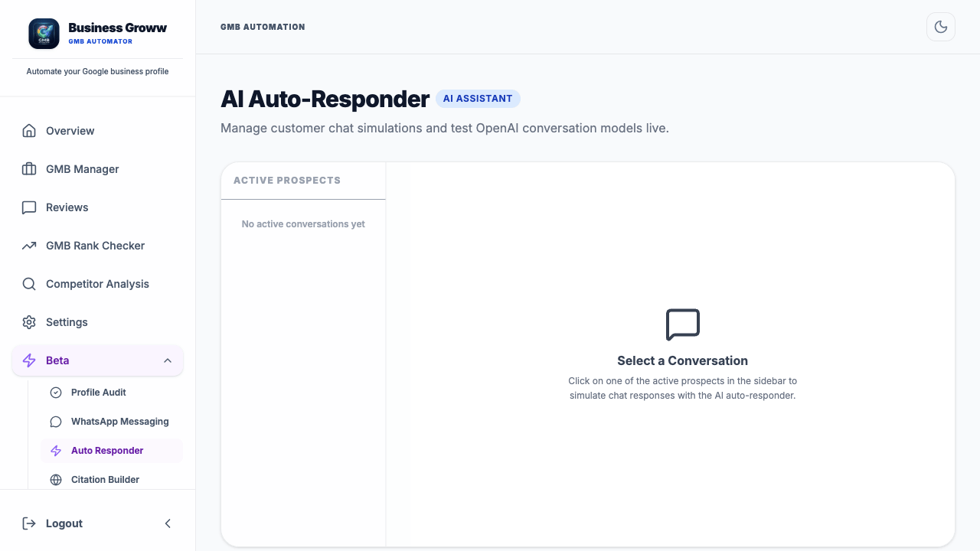Click the Reviews speech bubble icon

click(29, 207)
